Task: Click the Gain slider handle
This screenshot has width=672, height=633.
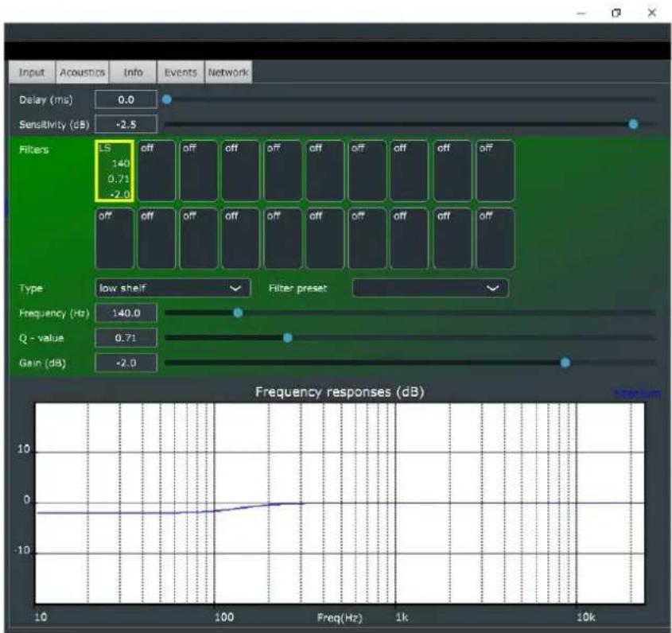Action: 565,363
